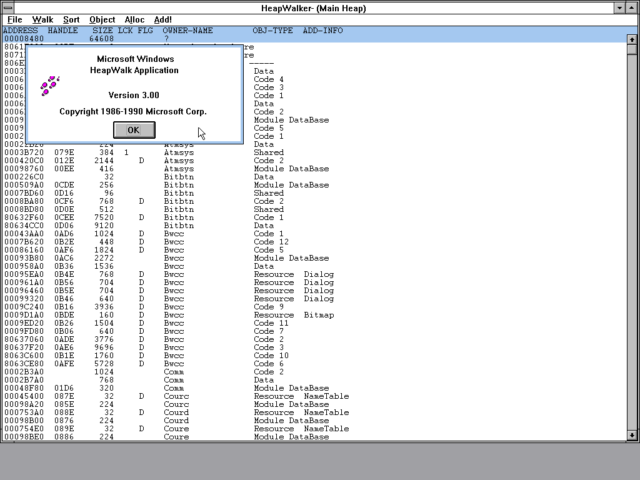
Task: Select row with address 00045400
Action: (314, 396)
